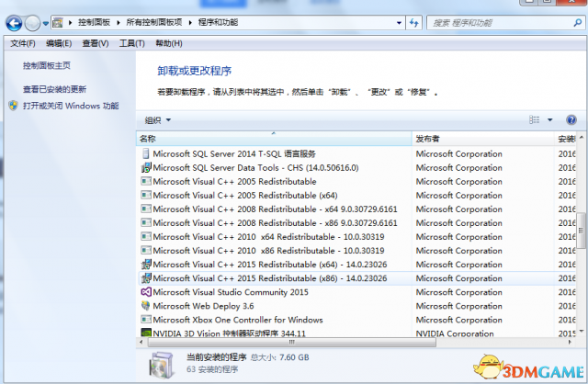Select Microsoft Visual C++ 2005 Redistributable (x64)
The image size is (588, 384).
[245, 196]
